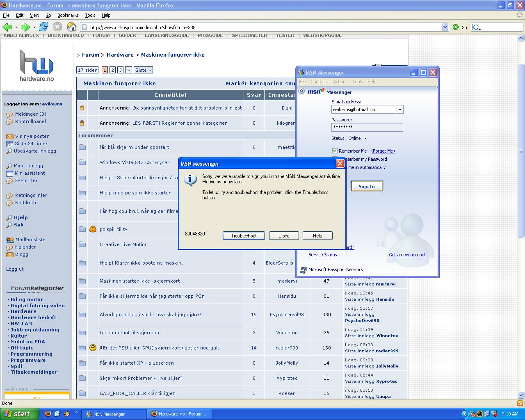This screenshot has height=420, width=525.
Task: Open e-mail address dropdown in Messenger
Action: [x=400, y=110]
